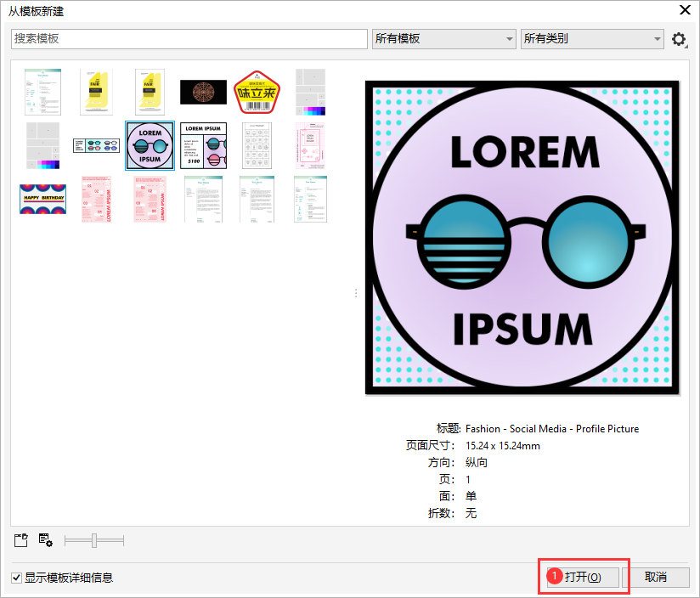This screenshot has height=598, width=700.
Task: Select the 味立来 label template thumbnail
Action: [x=257, y=92]
